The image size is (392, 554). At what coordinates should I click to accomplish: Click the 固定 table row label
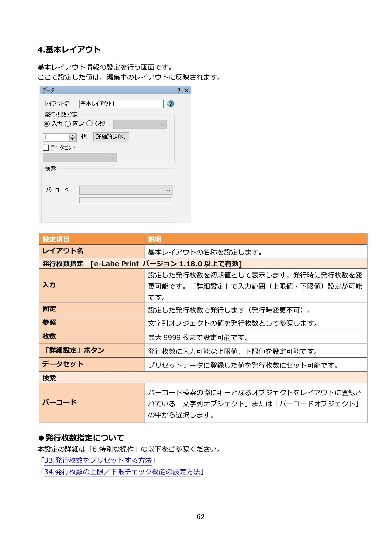pos(49,309)
